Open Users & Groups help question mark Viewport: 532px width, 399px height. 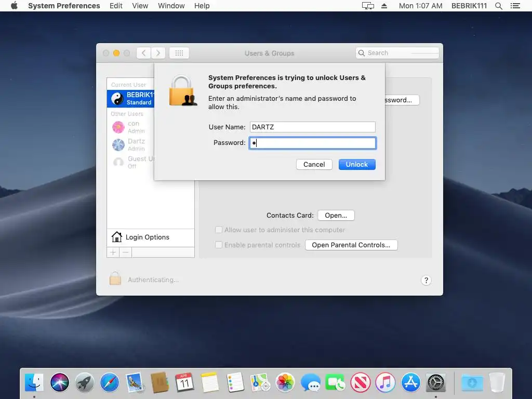coord(426,280)
